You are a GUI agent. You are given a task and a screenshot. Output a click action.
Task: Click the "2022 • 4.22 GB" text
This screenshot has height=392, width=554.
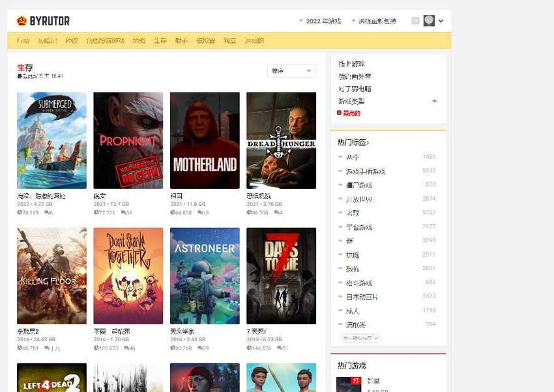(x=35, y=204)
